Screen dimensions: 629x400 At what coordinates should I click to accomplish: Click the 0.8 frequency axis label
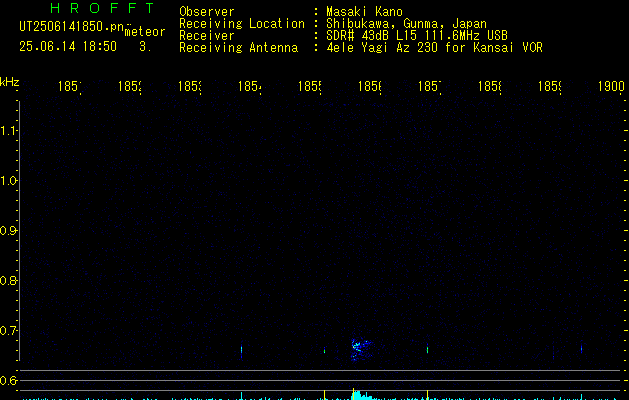tap(8, 280)
